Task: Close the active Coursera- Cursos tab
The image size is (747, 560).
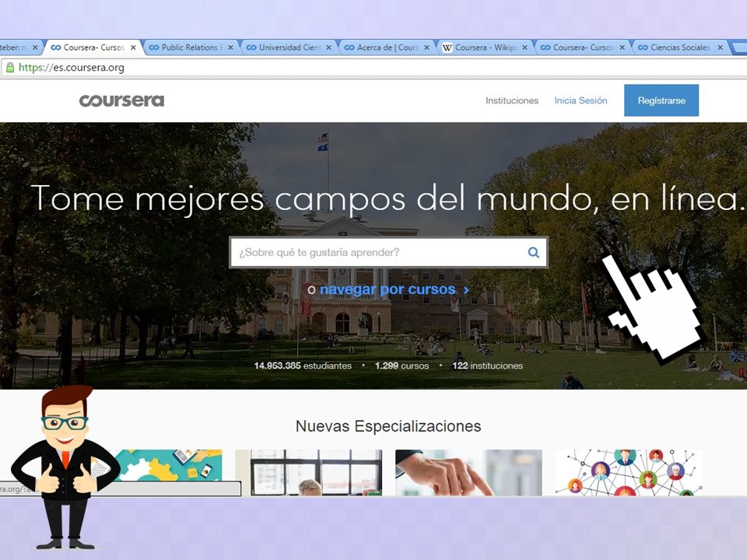Action: [x=133, y=47]
